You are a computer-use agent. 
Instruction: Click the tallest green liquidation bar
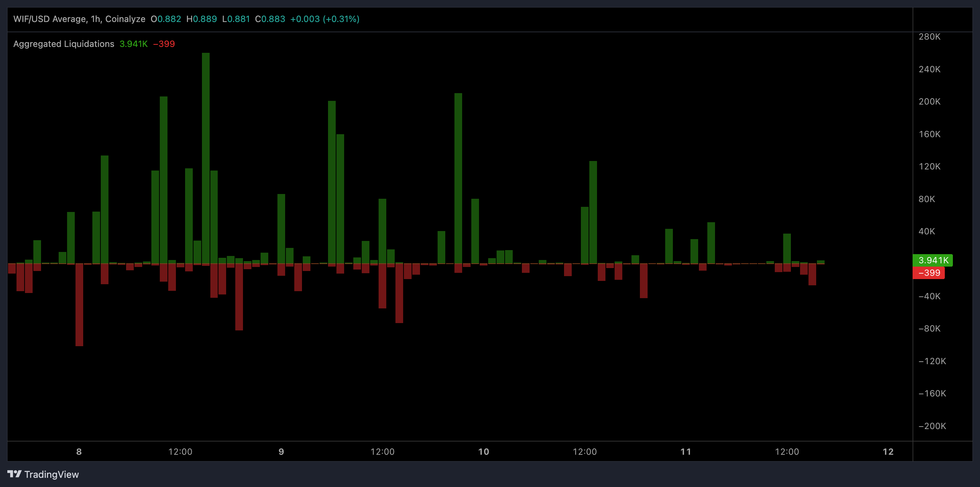tap(206, 152)
